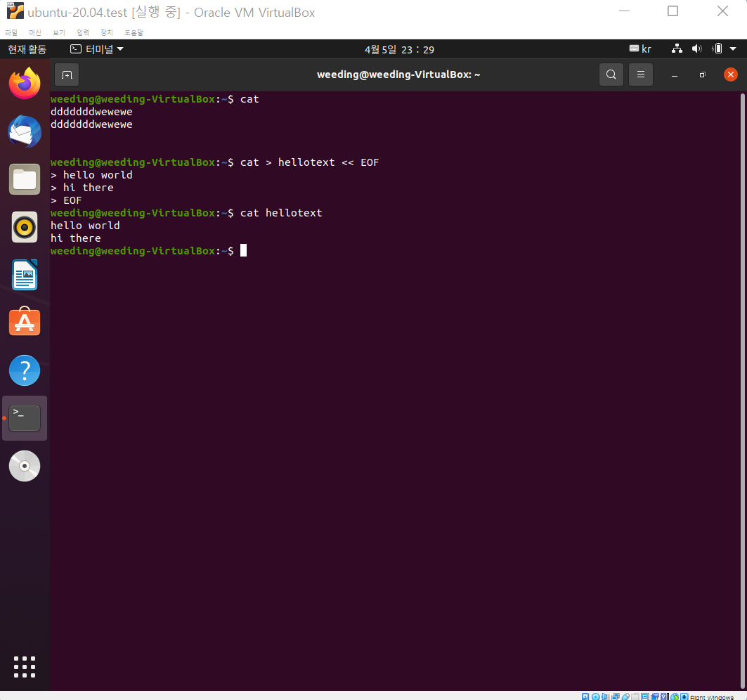Screen dimensions: 747x700
Task: Open a new terminal tab
Action: [x=67, y=74]
